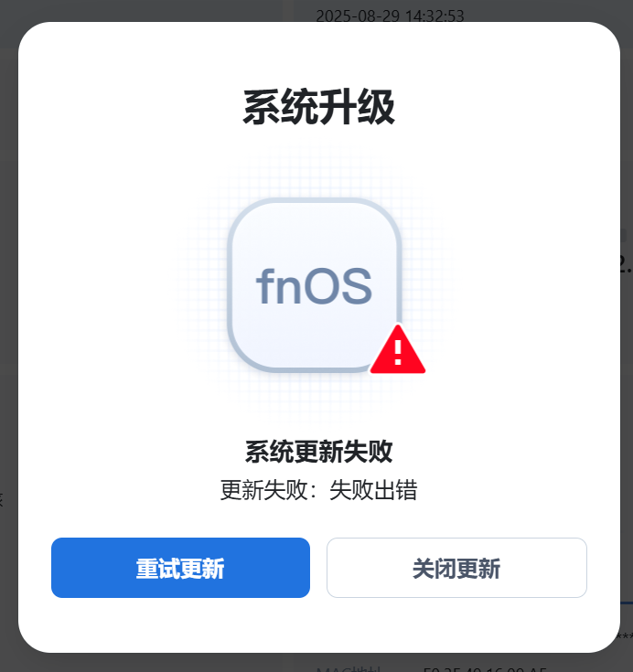Click the MAC地址 label below the dialog

(x=349, y=668)
